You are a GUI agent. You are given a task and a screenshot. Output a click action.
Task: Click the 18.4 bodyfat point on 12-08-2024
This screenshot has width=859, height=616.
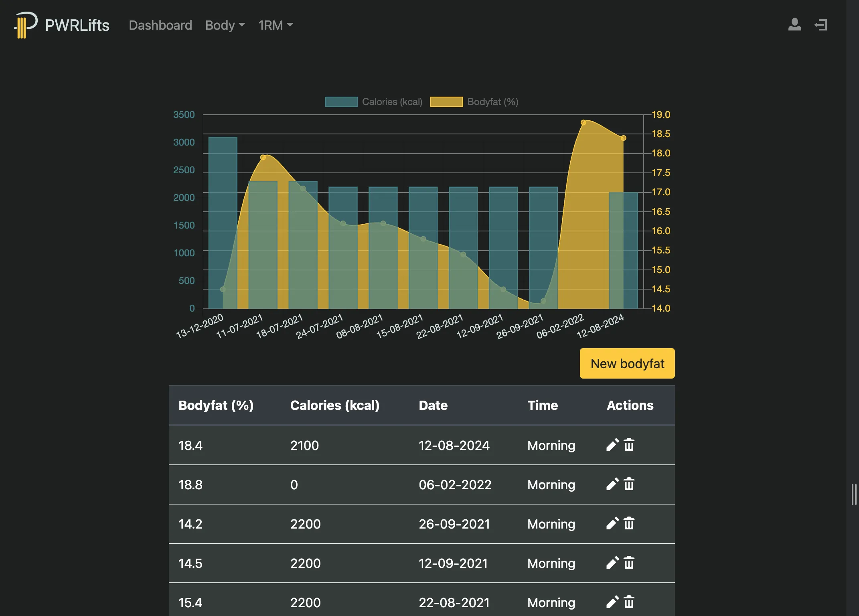pyautogui.click(x=623, y=138)
